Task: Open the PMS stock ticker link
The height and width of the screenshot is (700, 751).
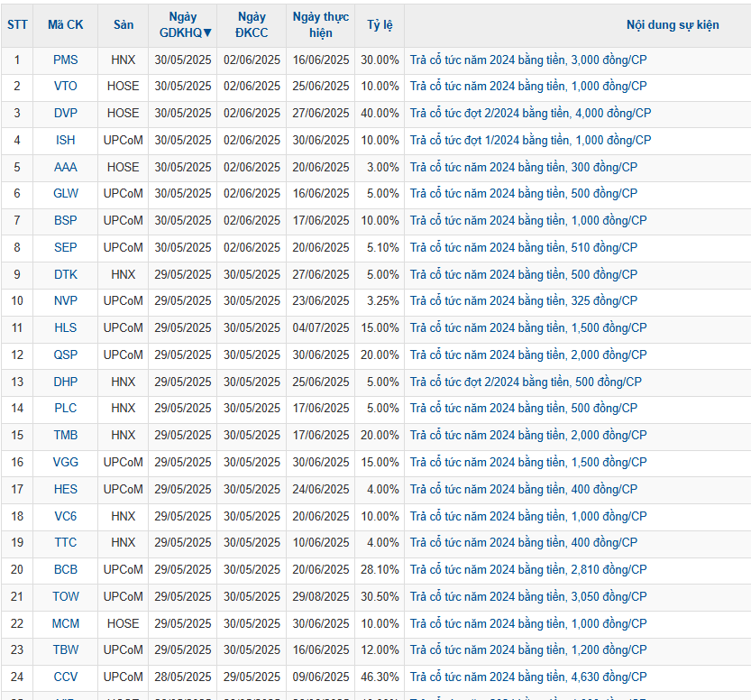Action: 65,60
